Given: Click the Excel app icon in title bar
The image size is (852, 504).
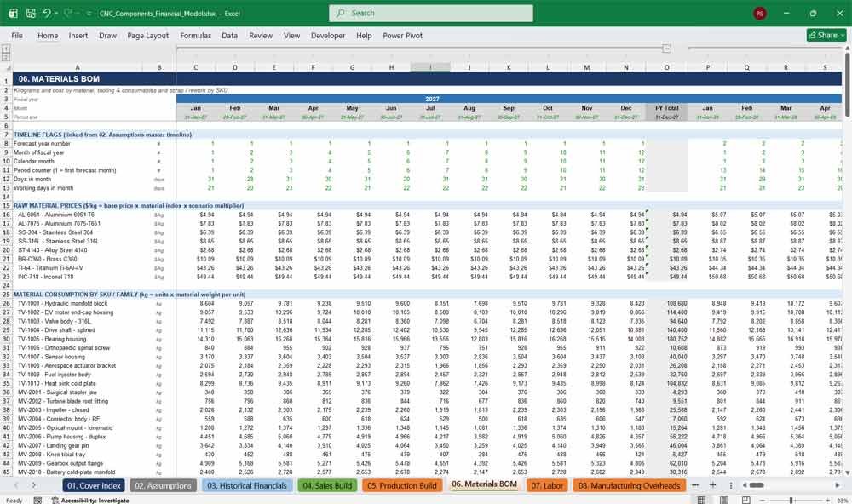Looking at the screenshot, I should (x=13, y=13).
